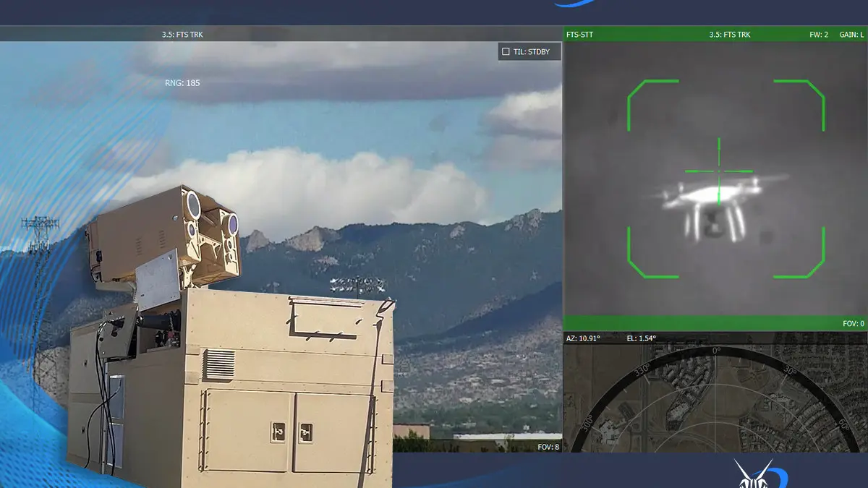
Task: Click the lower-right green tracking bracket
Action: click(799, 252)
